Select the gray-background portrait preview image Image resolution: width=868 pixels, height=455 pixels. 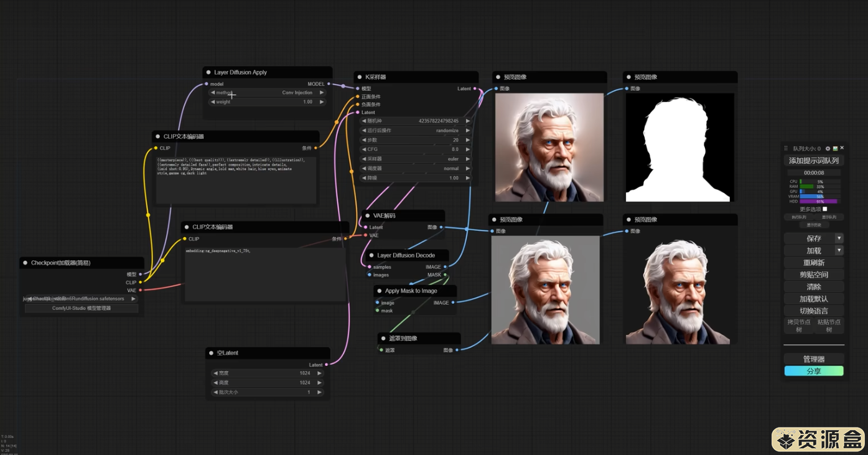coord(546,290)
